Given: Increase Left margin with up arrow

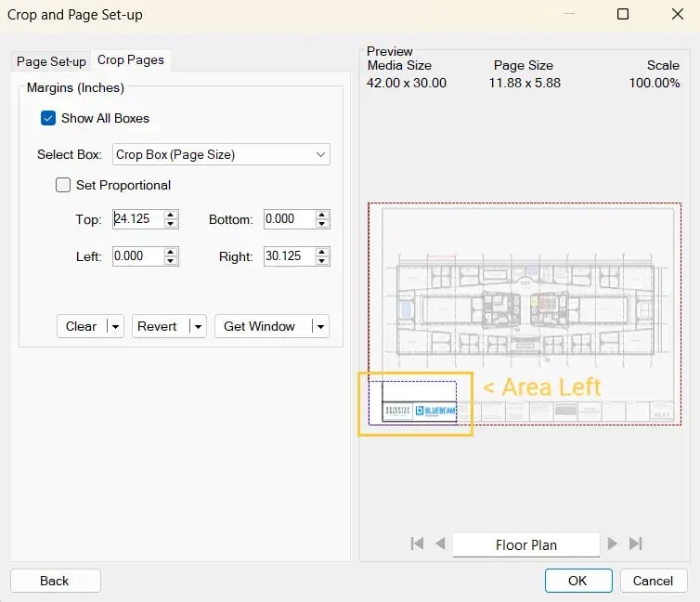Looking at the screenshot, I should (171, 252).
